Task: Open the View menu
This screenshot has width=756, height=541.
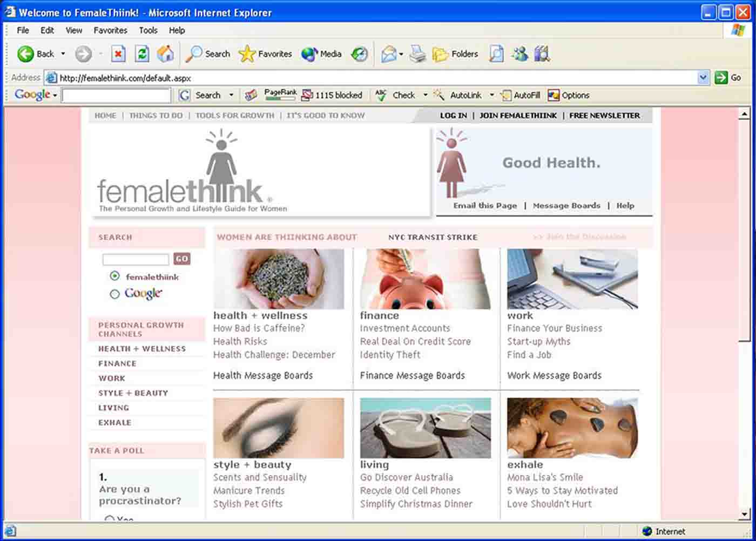Action: 74,30
